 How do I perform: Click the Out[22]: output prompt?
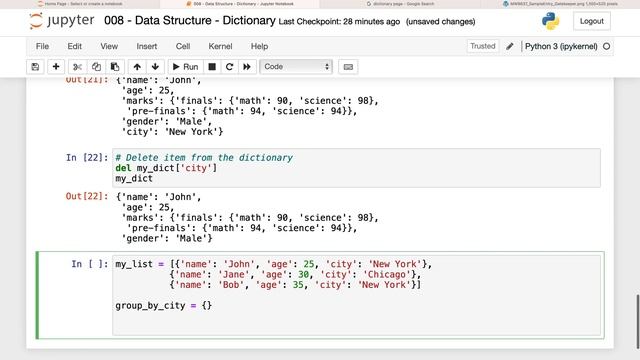[x=87, y=196]
